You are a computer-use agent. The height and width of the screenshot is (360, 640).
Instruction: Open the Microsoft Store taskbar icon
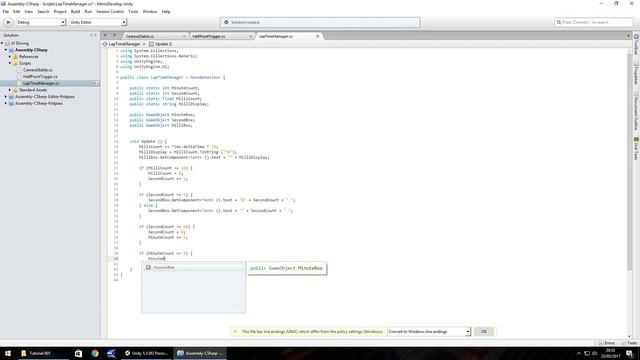point(78,353)
